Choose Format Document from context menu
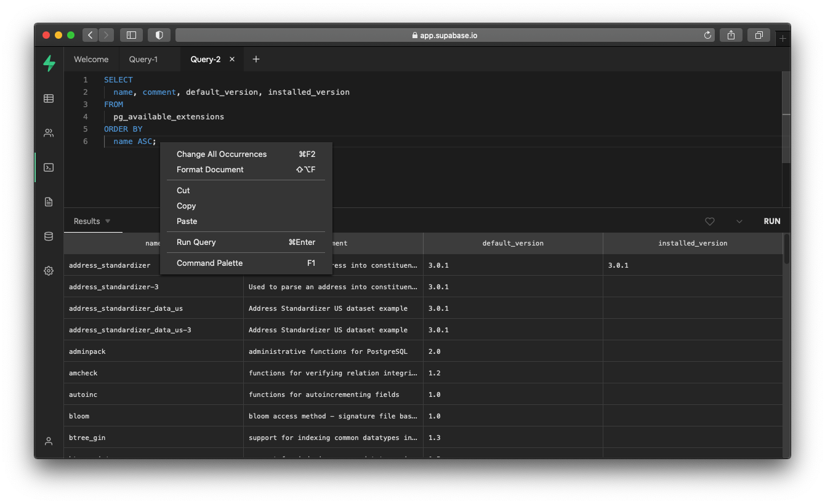Viewport: 825px width, 504px height. pyautogui.click(x=210, y=170)
